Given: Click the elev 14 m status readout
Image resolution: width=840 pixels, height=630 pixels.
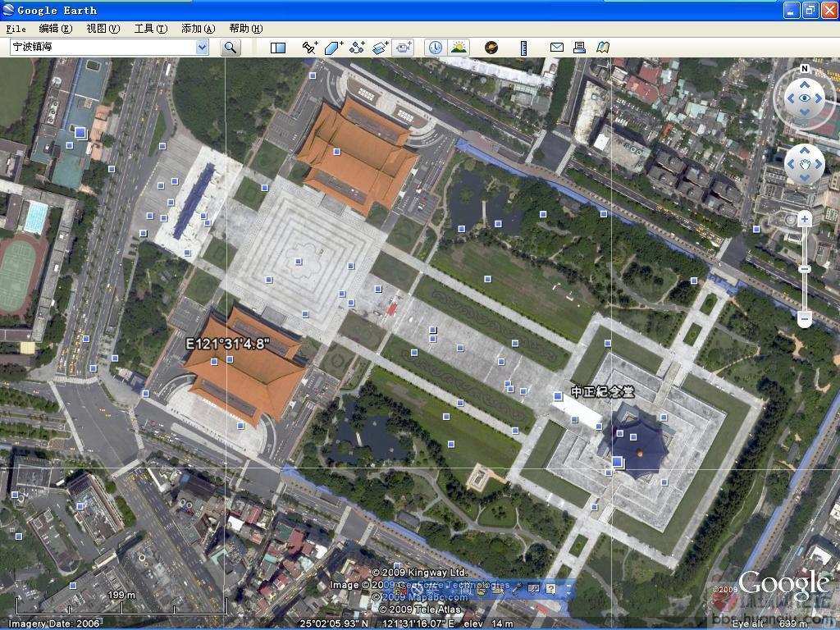Looking at the screenshot, I should [x=488, y=623].
